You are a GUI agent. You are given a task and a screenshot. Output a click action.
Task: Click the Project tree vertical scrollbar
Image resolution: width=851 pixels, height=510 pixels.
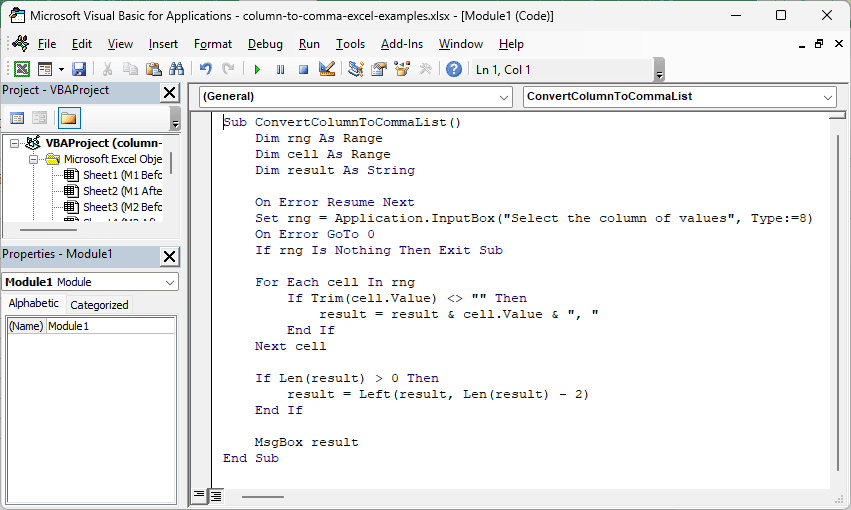point(171,163)
